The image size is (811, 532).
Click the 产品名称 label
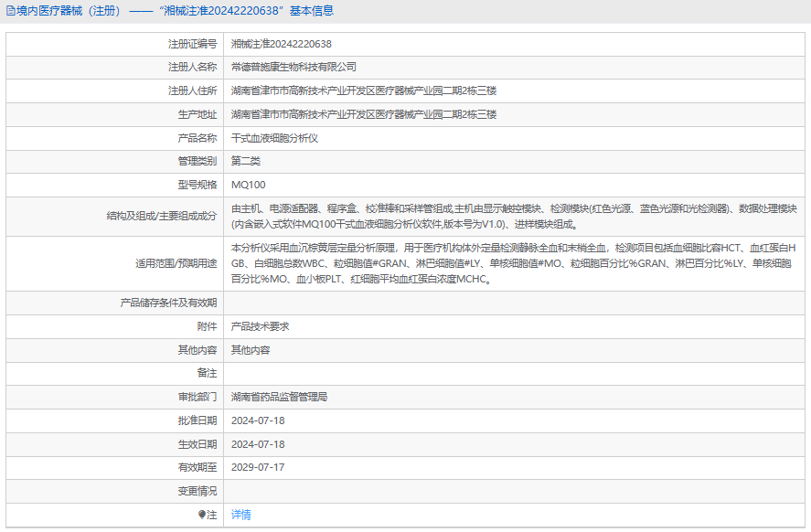(x=197, y=138)
